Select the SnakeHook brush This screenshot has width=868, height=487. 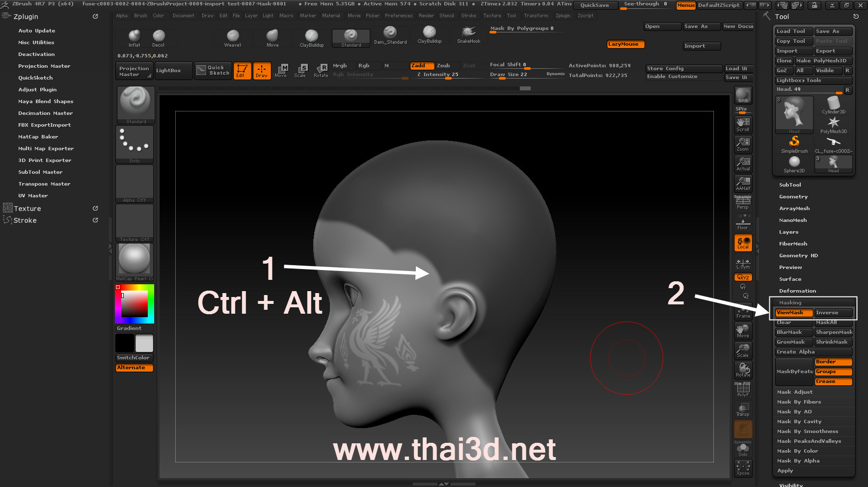click(468, 34)
